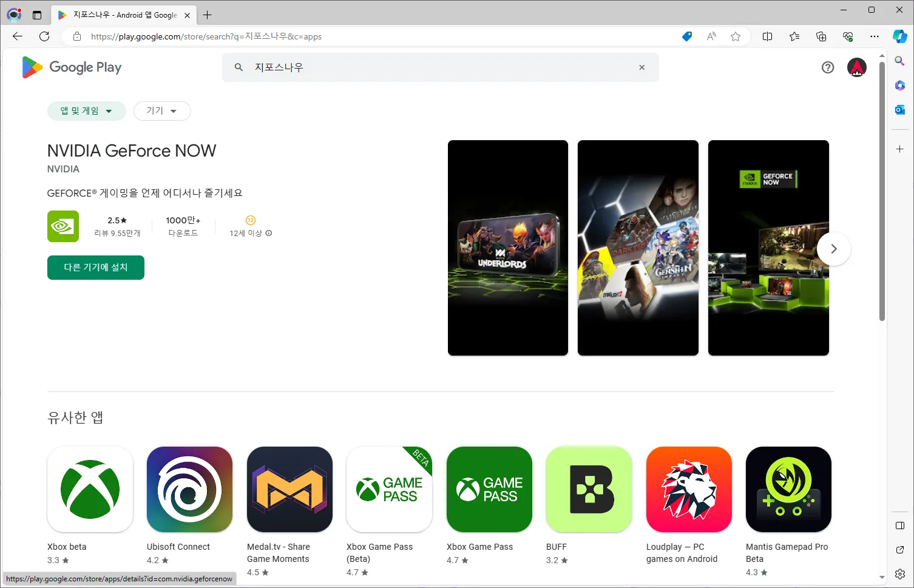Open a new browser tab

point(208,15)
